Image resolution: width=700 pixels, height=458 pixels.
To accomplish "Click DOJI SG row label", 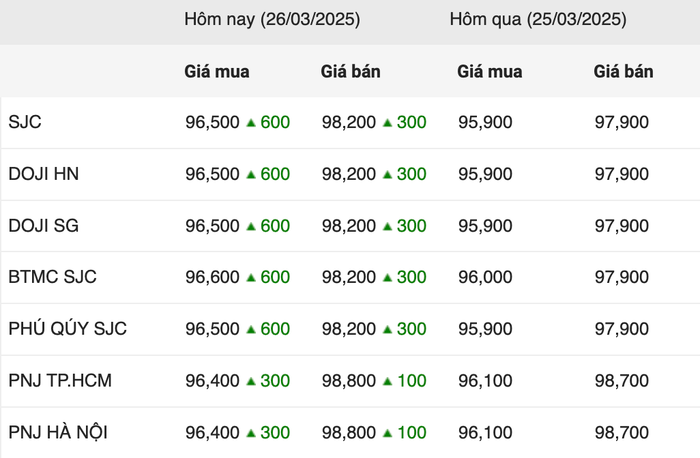I will pos(44,225).
